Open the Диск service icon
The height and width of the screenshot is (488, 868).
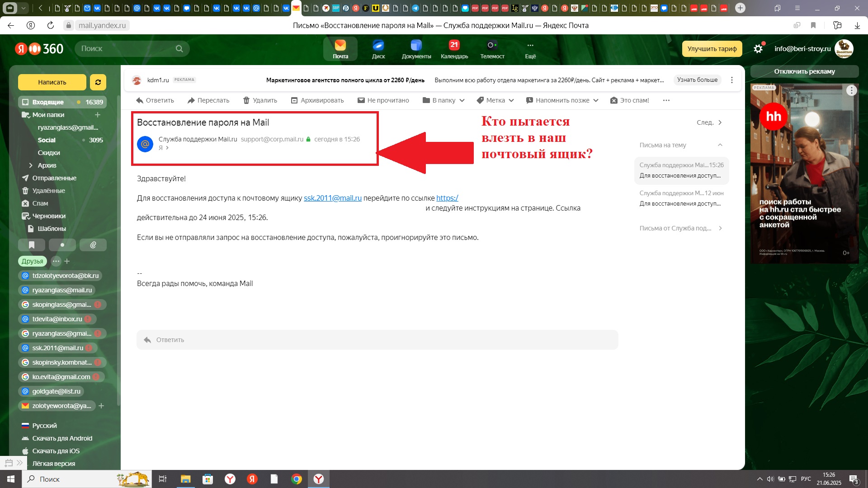pyautogui.click(x=378, y=49)
